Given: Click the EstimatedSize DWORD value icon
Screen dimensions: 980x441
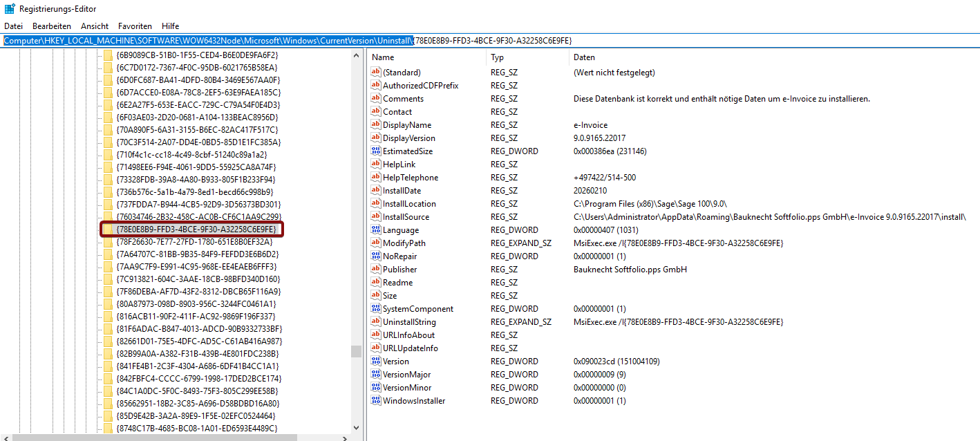Looking at the screenshot, I should point(376,151).
